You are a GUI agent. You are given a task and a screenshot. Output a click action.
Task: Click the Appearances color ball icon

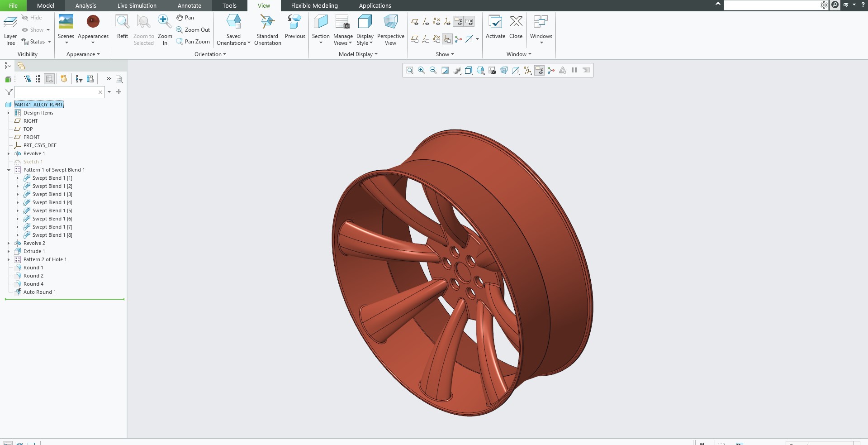93,21
